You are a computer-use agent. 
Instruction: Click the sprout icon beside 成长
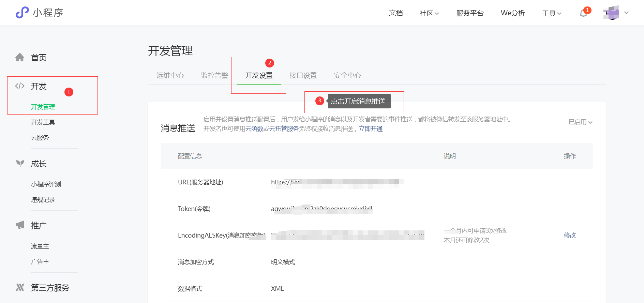(20, 163)
